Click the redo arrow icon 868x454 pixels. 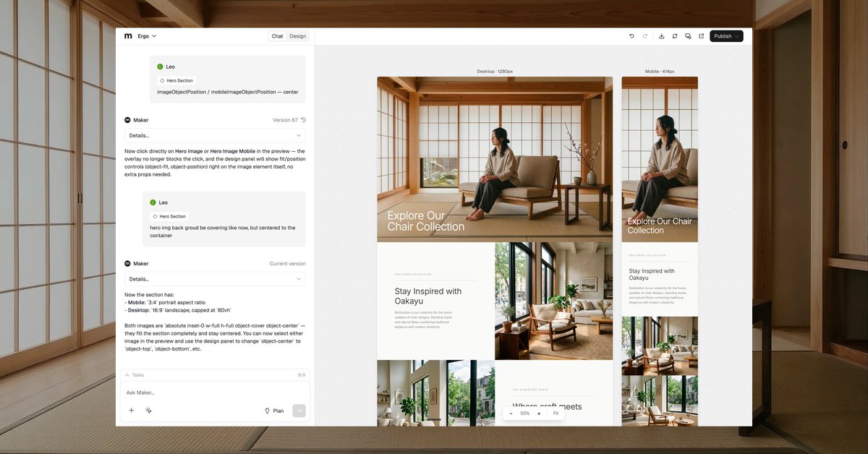tap(645, 36)
